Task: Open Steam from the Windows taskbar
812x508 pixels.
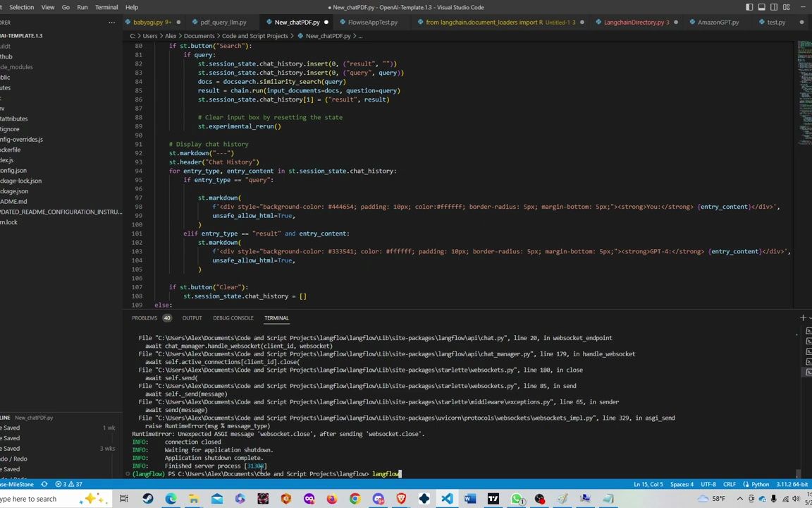Action: [x=147, y=499]
